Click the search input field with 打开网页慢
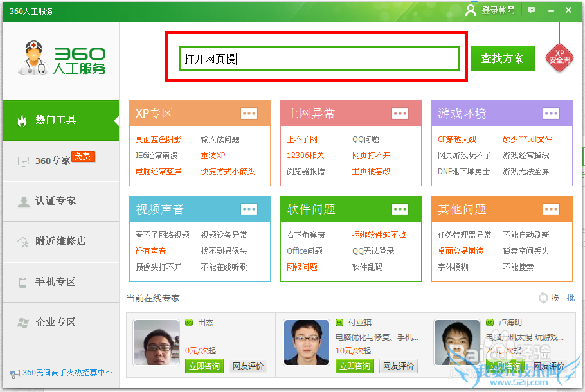 click(x=319, y=58)
